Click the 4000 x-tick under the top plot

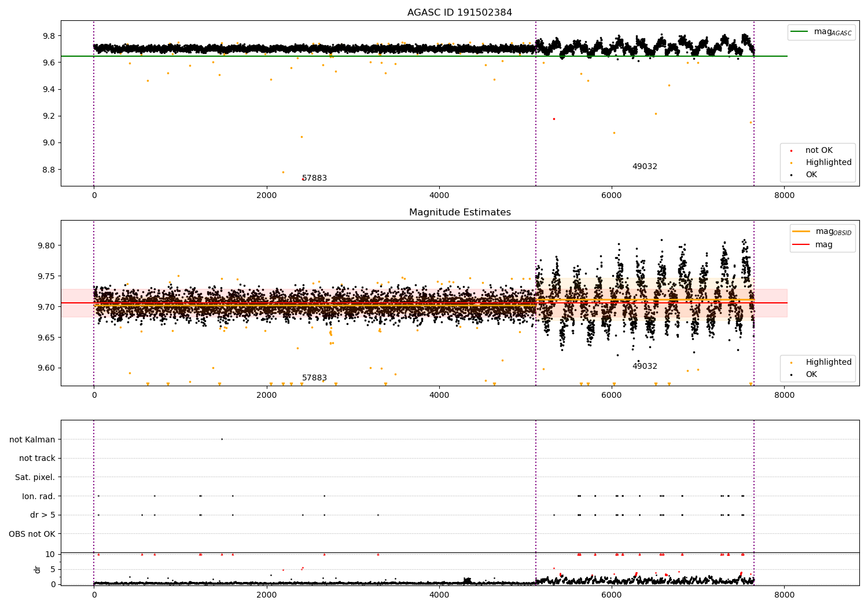[439, 195]
